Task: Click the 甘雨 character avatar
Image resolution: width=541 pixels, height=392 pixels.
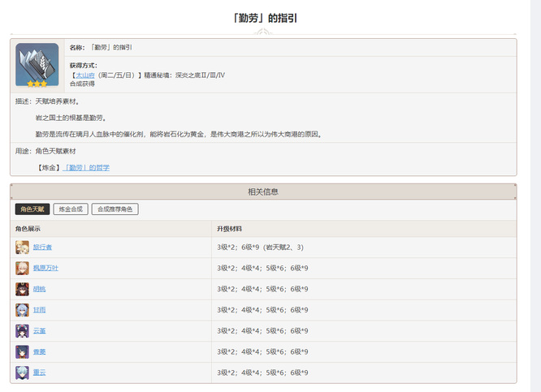Action: [22, 310]
